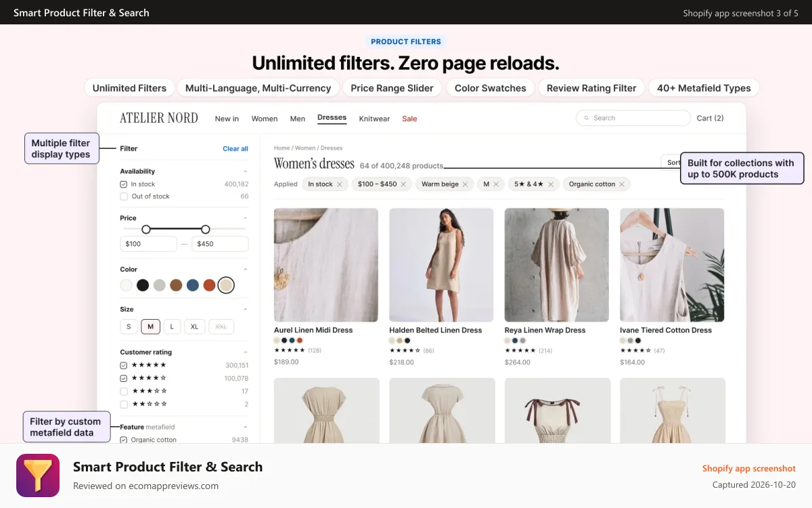Enable the three-star rating checkbox
This screenshot has height=508, width=812.
124,391
